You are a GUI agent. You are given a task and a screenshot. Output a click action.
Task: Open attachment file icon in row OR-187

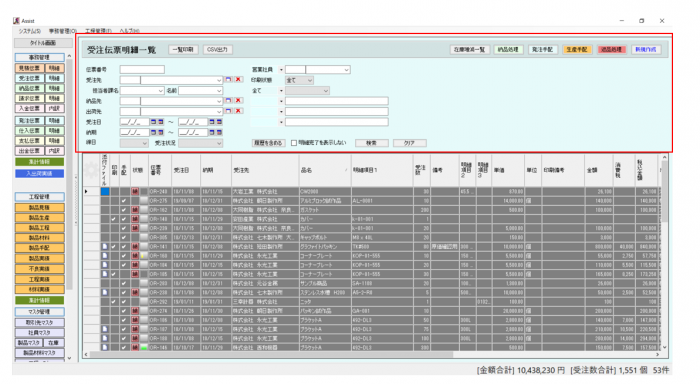coord(104,329)
